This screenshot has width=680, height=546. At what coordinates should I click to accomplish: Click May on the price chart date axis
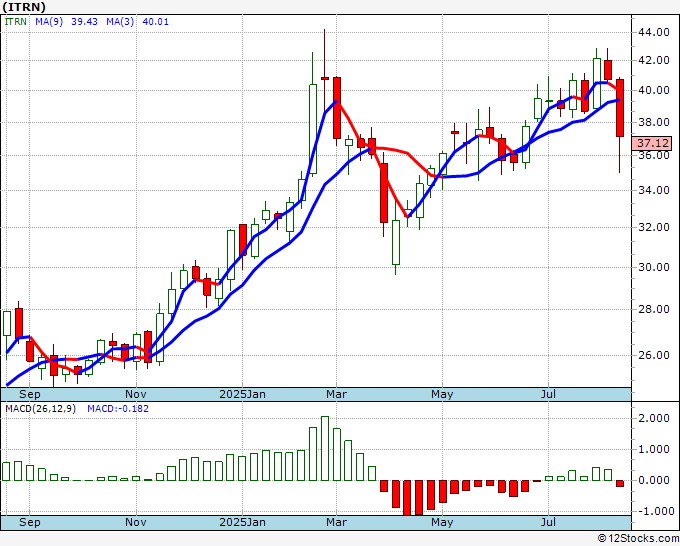click(x=442, y=394)
